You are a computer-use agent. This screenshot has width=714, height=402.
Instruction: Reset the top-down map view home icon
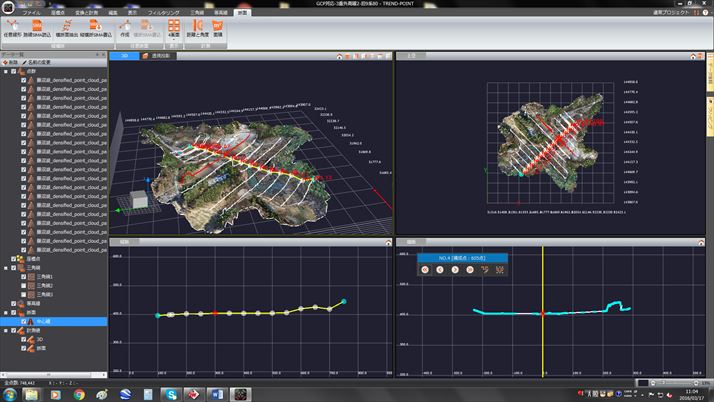click(693, 56)
